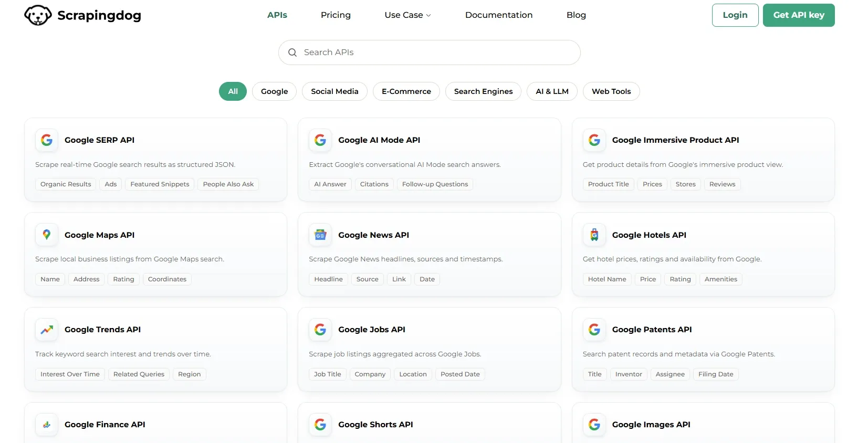This screenshot has width=868, height=443.
Task: Open the Google SERP API title link
Action: tap(100, 140)
